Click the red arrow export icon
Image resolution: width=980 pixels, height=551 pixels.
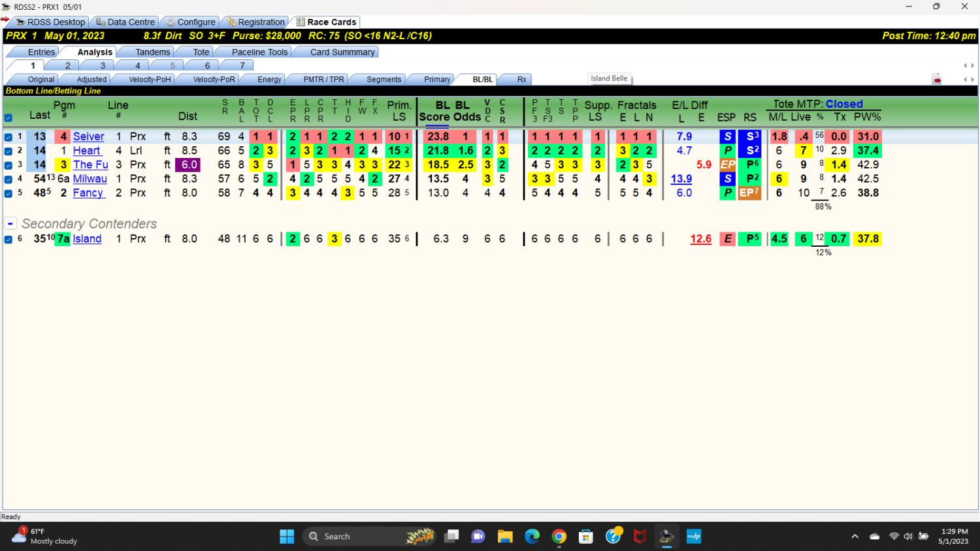click(937, 80)
